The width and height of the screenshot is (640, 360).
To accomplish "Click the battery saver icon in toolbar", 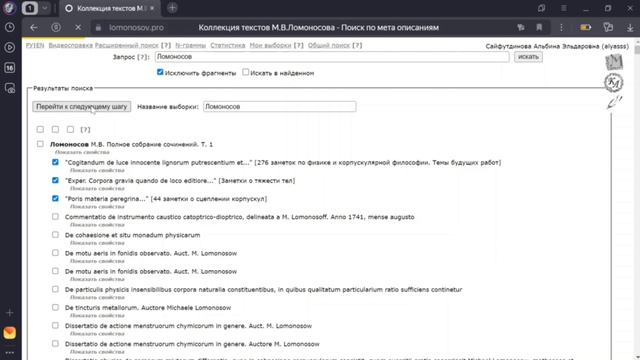I will coord(585,27).
